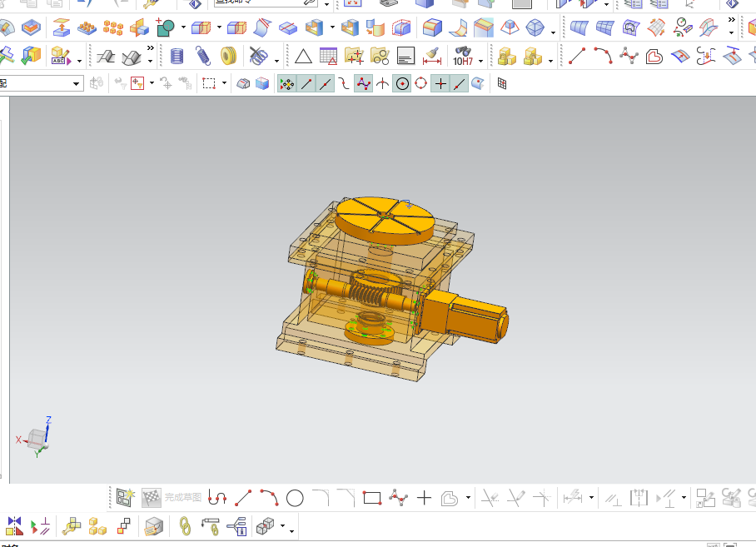This screenshot has height=547, width=756.
Task: Expand dropdown arrow beside ABC text cube
Action: 80,62
